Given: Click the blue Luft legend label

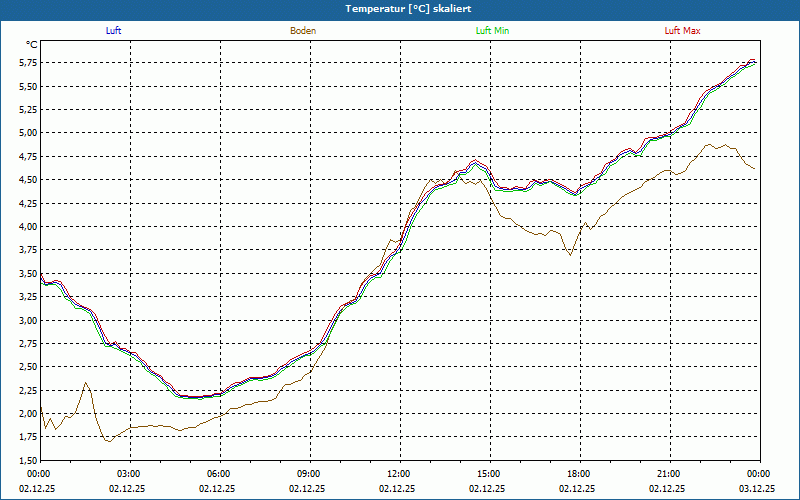Looking at the screenshot, I should [x=113, y=31].
